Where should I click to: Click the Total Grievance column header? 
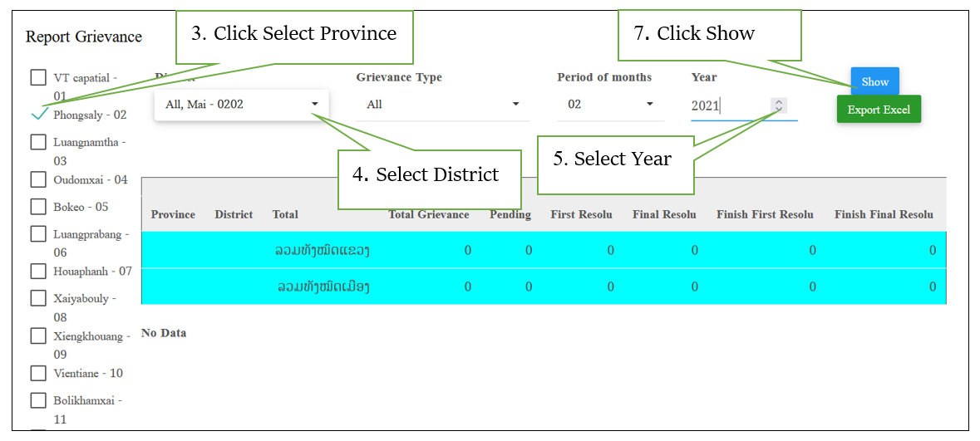(x=428, y=214)
